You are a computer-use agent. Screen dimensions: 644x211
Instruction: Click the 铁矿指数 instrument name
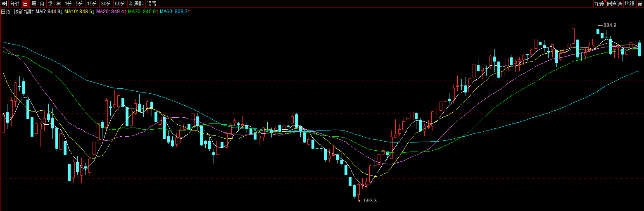pyautogui.click(x=24, y=12)
